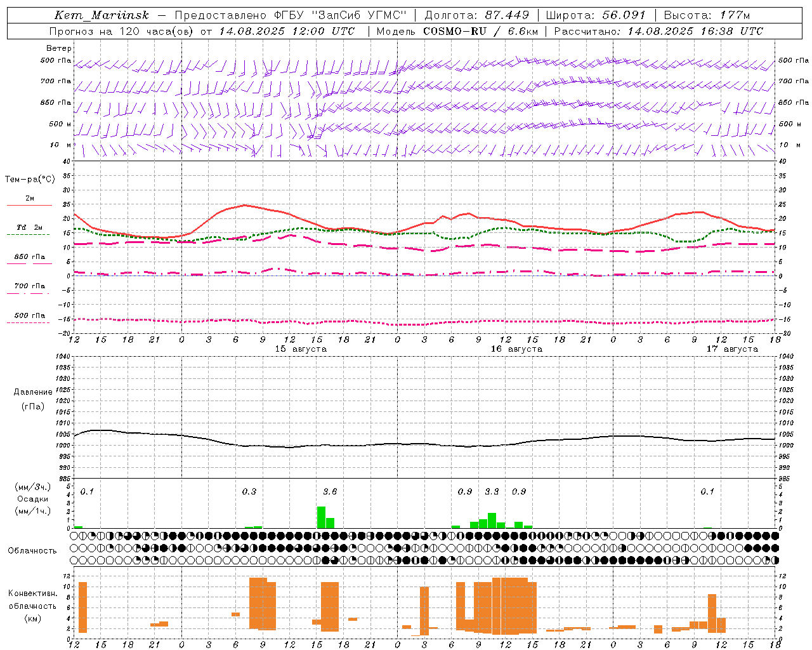Viewport: 812px width, 650px height.
Task: Click the (мм/3ч.) precipitation unit label
Action: (x=33, y=487)
